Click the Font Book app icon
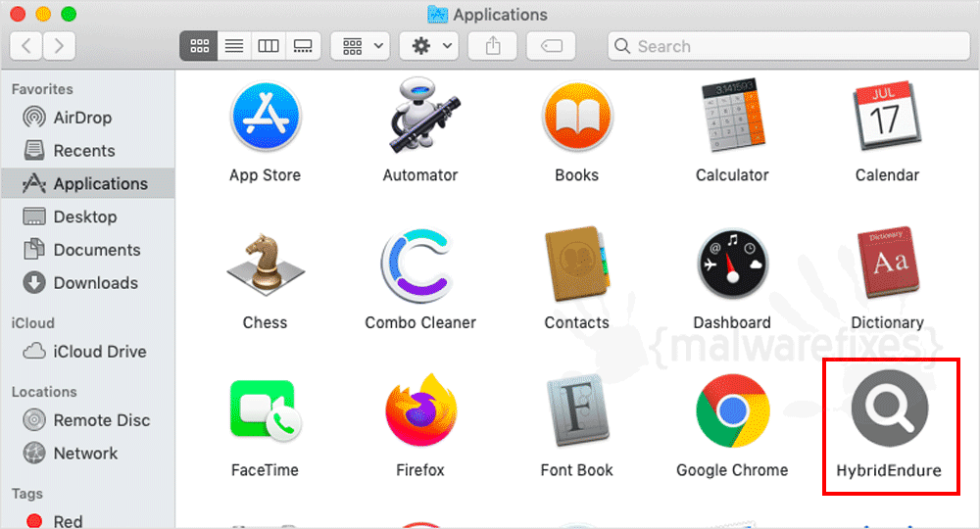The height and width of the screenshot is (529, 980). click(577, 411)
